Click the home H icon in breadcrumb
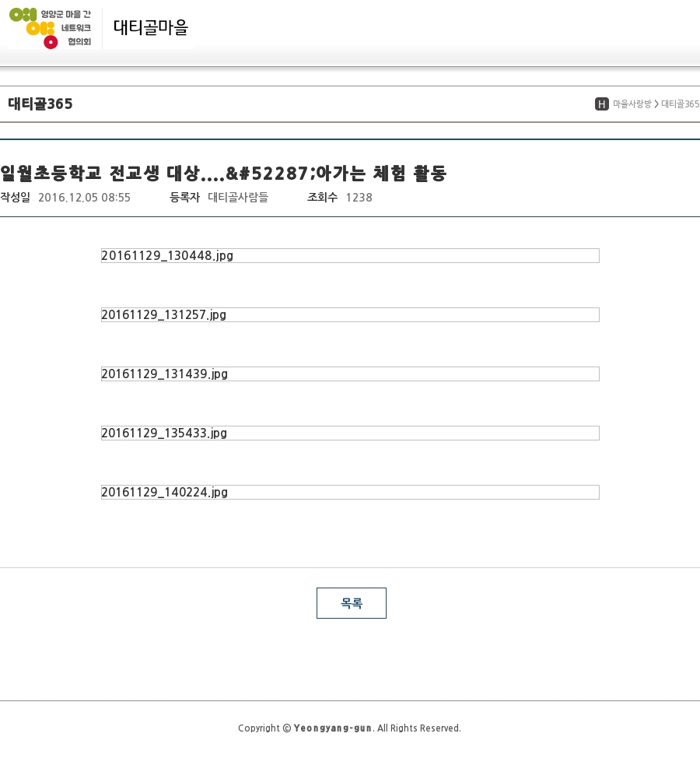This screenshot has height=779, width=700. [x=601, y=104]
